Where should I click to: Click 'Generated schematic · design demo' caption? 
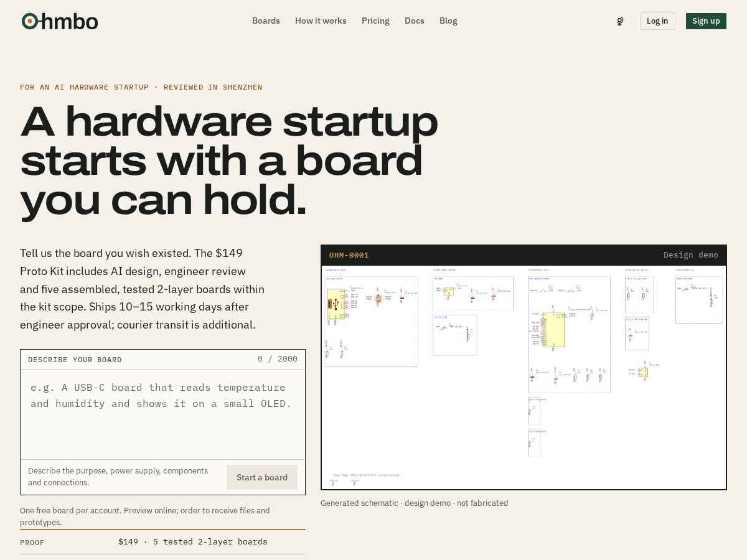415,503
